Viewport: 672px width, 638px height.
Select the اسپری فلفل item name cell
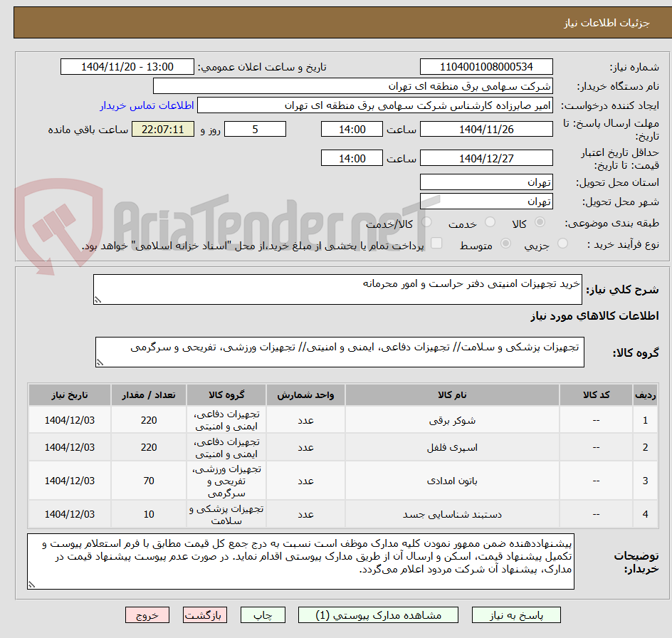[452, 448]
